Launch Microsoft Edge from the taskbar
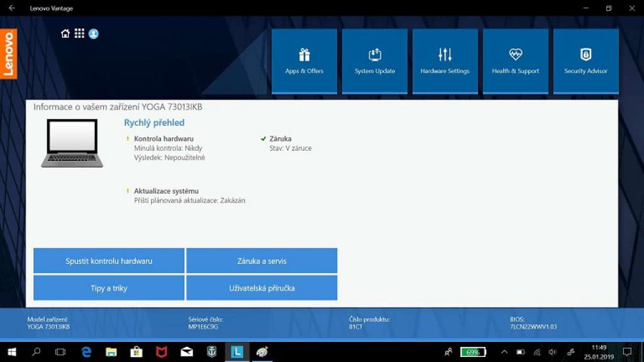 pyautogui.click(x=86, y=352)
